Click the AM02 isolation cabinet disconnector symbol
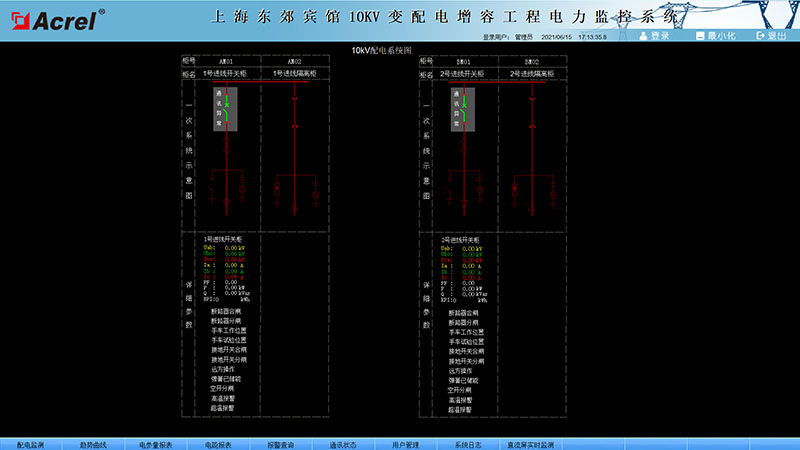Screen dimensions: 800x450 (295, 127)
